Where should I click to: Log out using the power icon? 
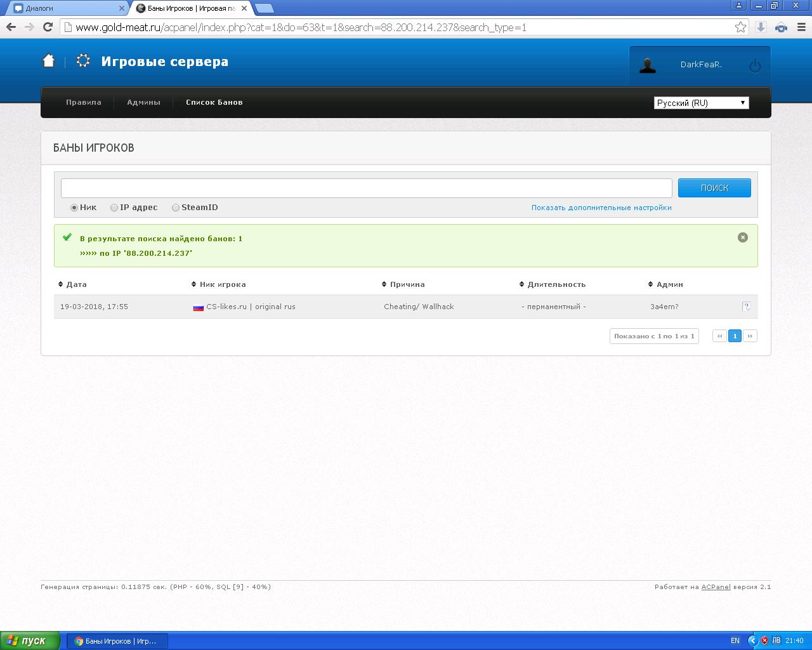click(x=755, y=65)
